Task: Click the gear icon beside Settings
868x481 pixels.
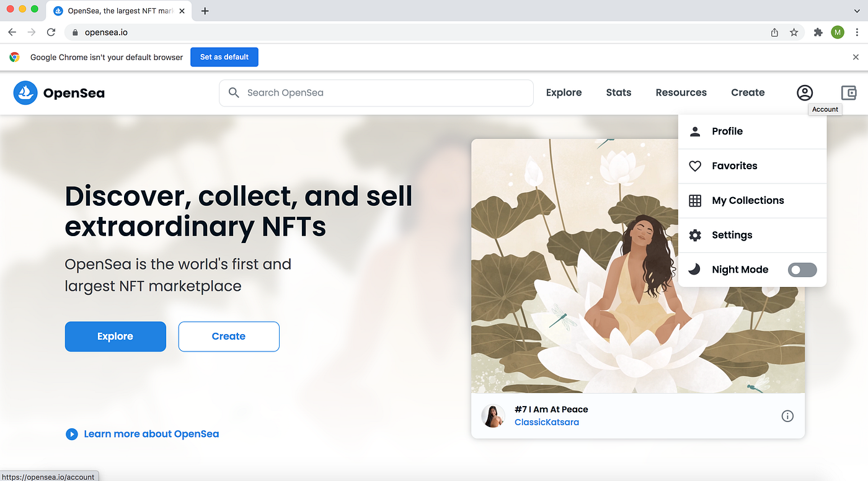Action: pos(695,236)
